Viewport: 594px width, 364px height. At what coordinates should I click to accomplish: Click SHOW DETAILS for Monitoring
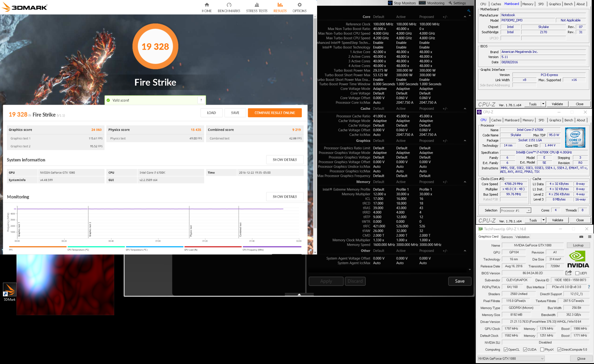285,196
